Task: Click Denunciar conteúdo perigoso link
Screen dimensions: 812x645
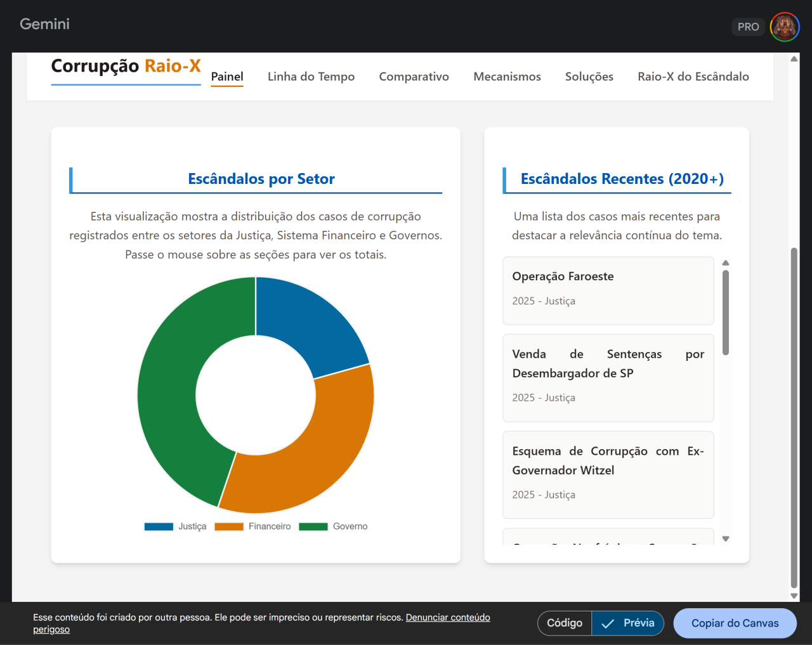Action: click(447, 618)
